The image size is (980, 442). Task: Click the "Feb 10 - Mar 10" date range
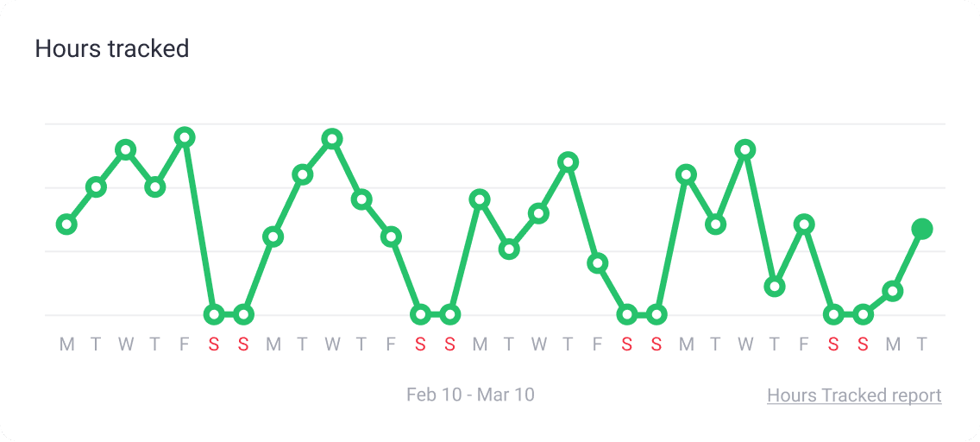click(470, 395)
